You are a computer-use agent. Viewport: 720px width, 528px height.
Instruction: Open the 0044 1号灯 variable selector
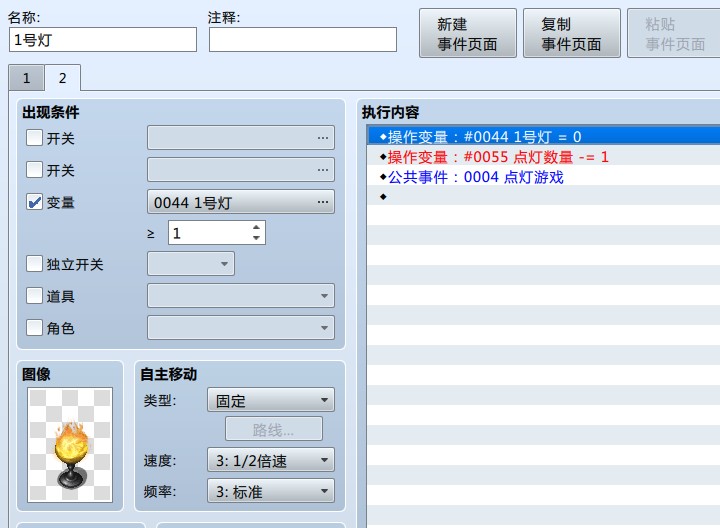pos(241,202)
